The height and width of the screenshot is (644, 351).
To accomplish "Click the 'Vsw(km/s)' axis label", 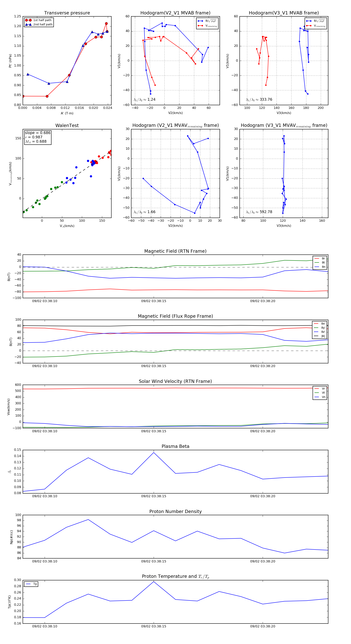I will pyautogui.click(x=9, y=407).
